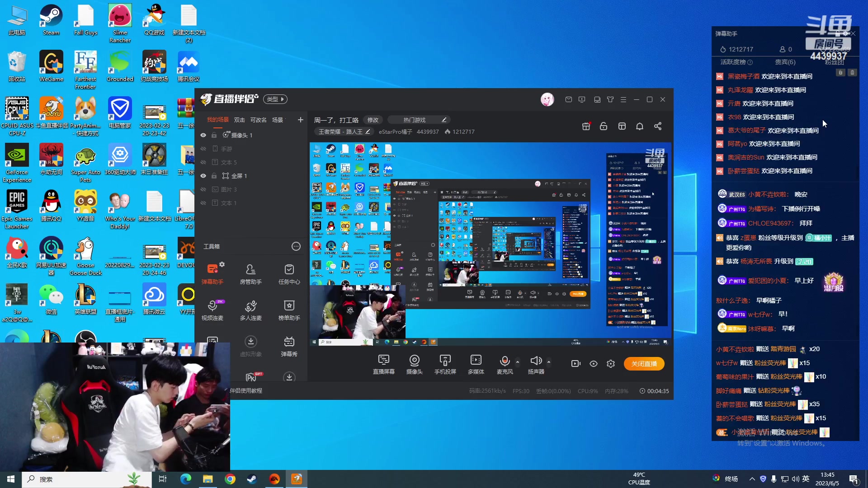Edit the 热门游戏 category selector
The width and height of the screenshot is (868, 488).
click(x=419, y=120)
